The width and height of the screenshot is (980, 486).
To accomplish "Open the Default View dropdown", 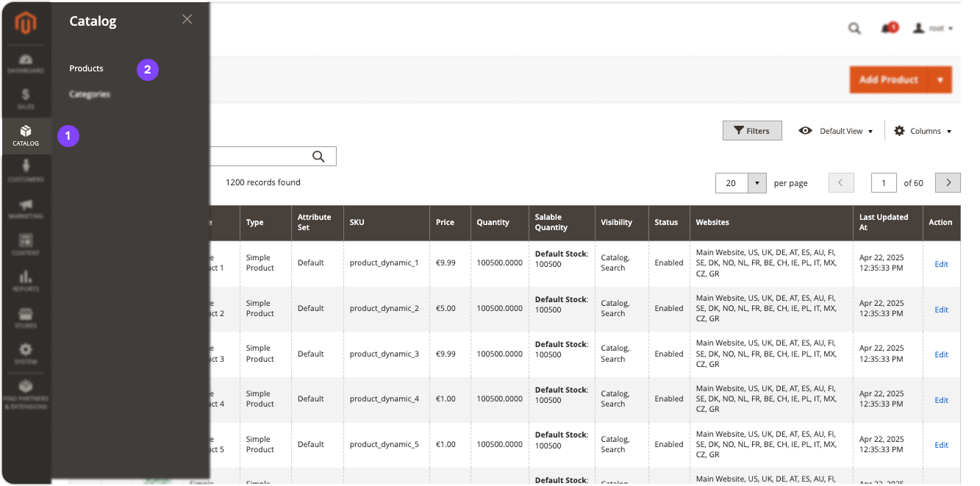I will (836, 131).
